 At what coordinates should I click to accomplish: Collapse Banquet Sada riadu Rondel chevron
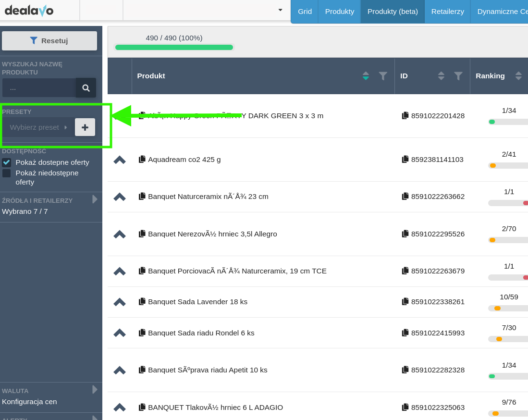click(120, 333)
